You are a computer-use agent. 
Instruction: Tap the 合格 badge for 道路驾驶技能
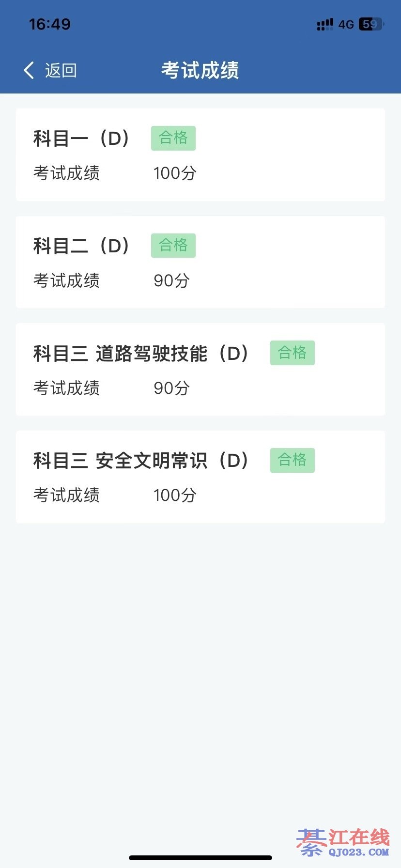[x=293, y=353]
